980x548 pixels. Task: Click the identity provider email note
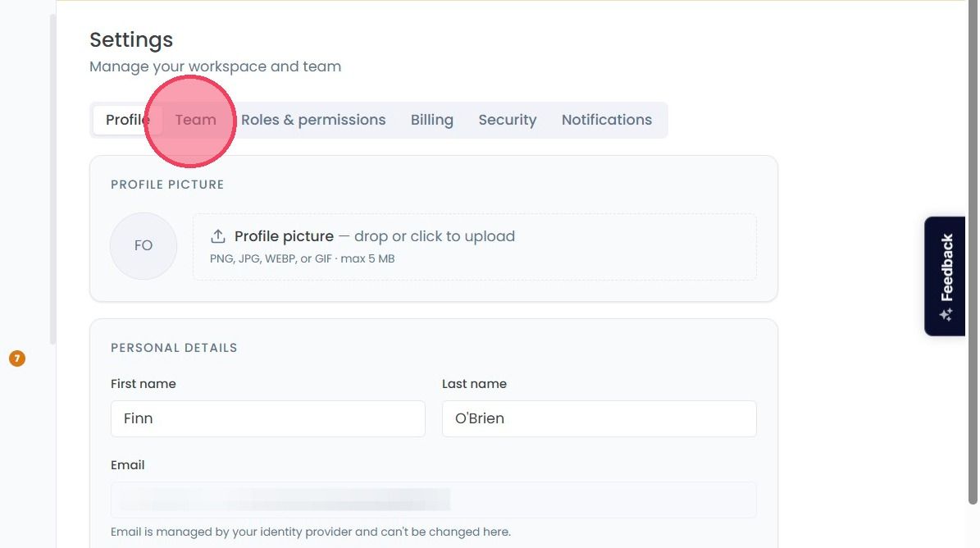[x=311, y=532]
